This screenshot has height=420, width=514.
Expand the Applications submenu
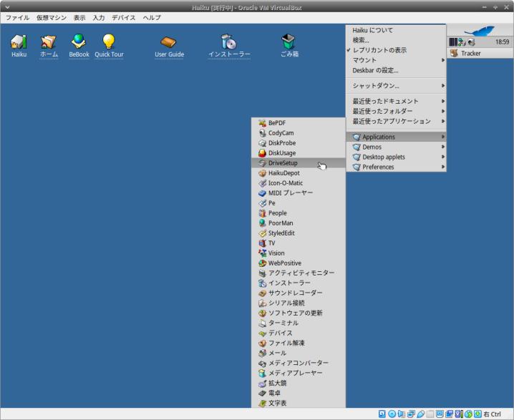click(x=396, y=137)
